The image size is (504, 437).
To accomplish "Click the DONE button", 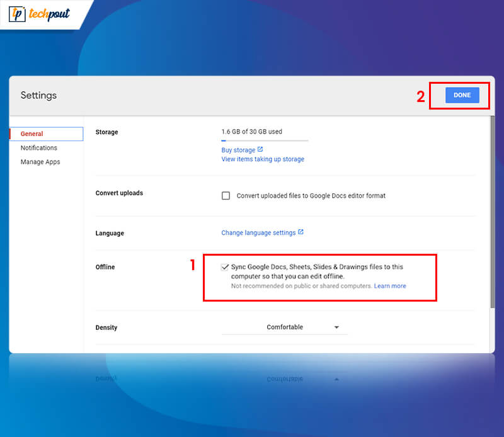I will (462, 95).
